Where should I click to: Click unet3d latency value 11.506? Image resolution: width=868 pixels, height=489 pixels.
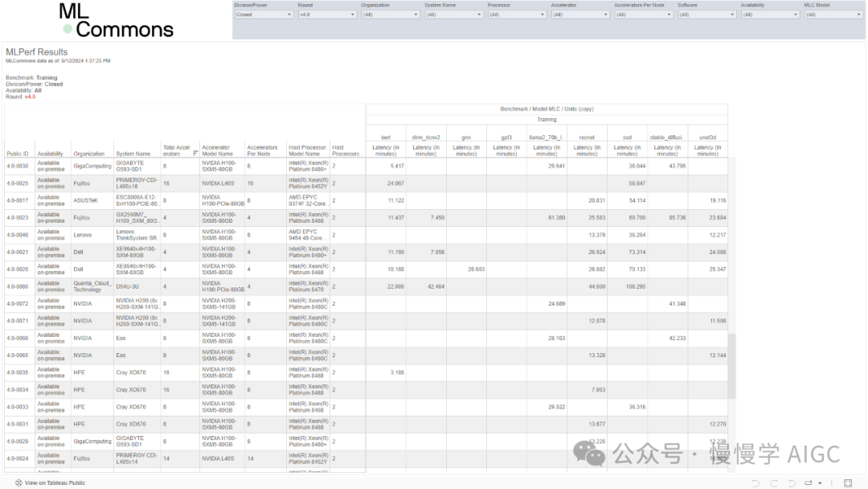click(x=718, y=321)
